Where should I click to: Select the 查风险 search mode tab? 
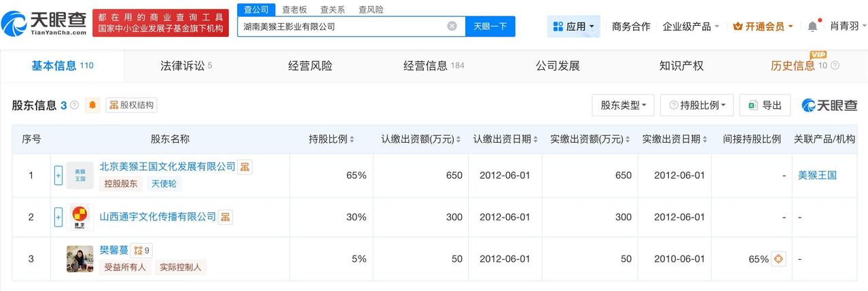pyautogui.click(x=371, y=10)
